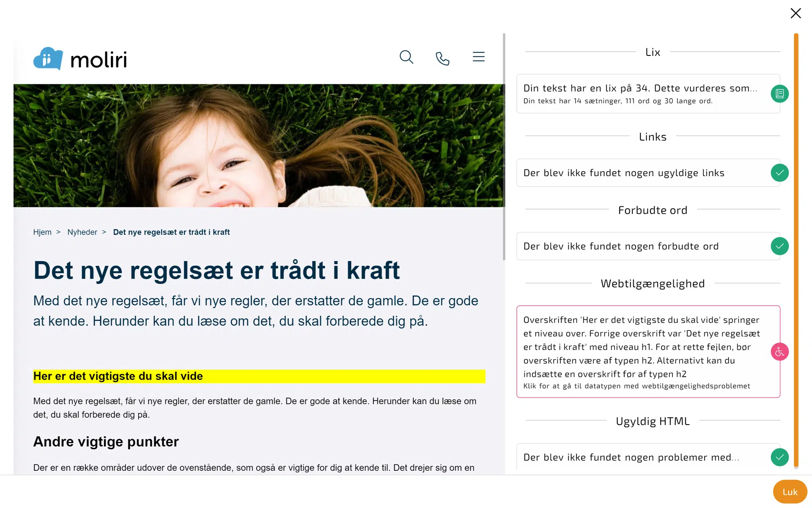Click the checkmark beside Ugyldig HTML result
Screen dimensions: 812x508
779,457
